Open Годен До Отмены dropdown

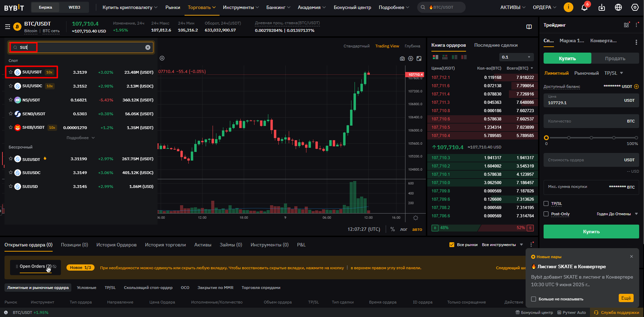pos(617,214)
